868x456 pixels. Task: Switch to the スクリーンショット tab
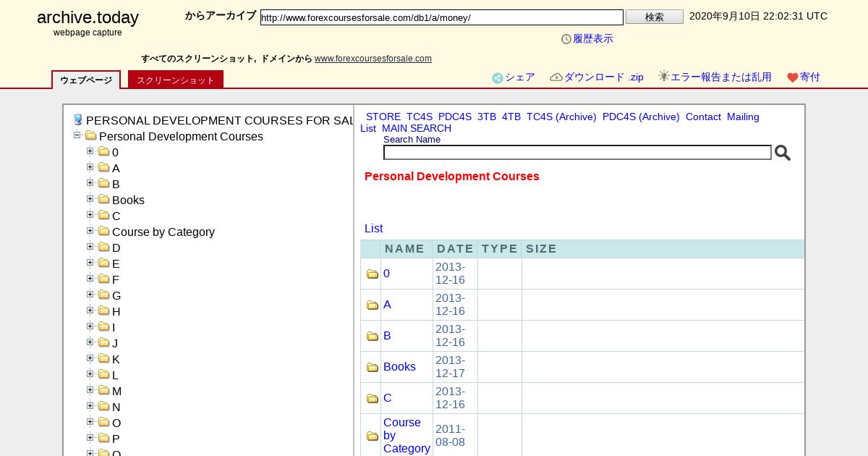(176, 80)
